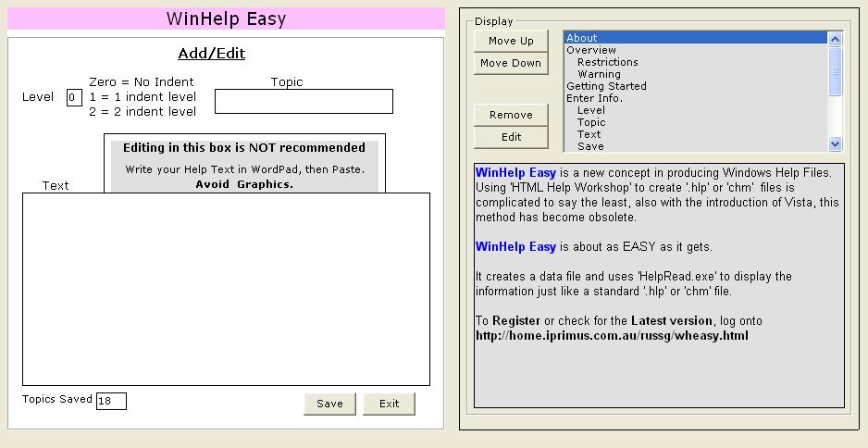868x448 pixels.
Task: Select the Level subtopic in the list
Action: click(696, 110)
